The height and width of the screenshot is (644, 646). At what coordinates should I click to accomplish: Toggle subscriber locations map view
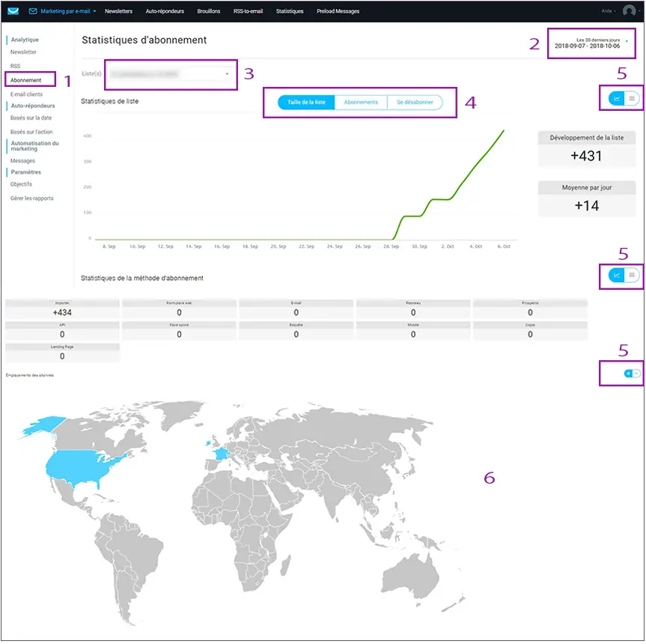click(628, 374)
